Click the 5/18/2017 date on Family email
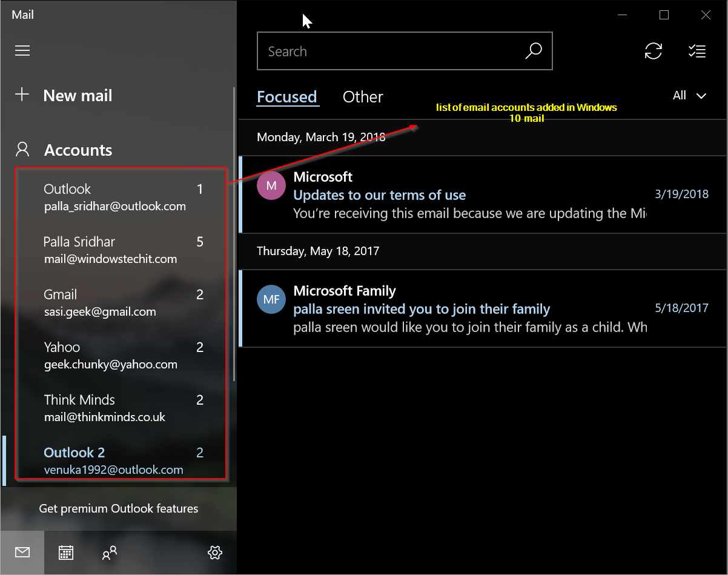 (x=681, y=308)
